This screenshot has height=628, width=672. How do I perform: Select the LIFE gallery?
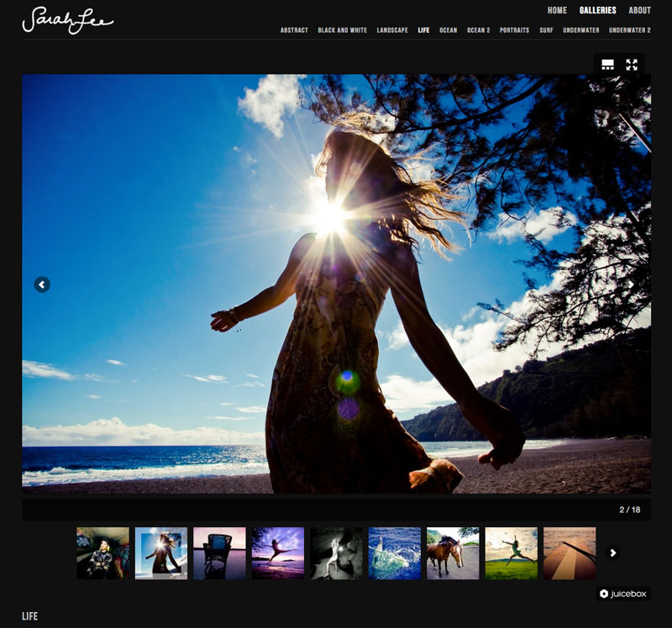(x=423, y=30)
